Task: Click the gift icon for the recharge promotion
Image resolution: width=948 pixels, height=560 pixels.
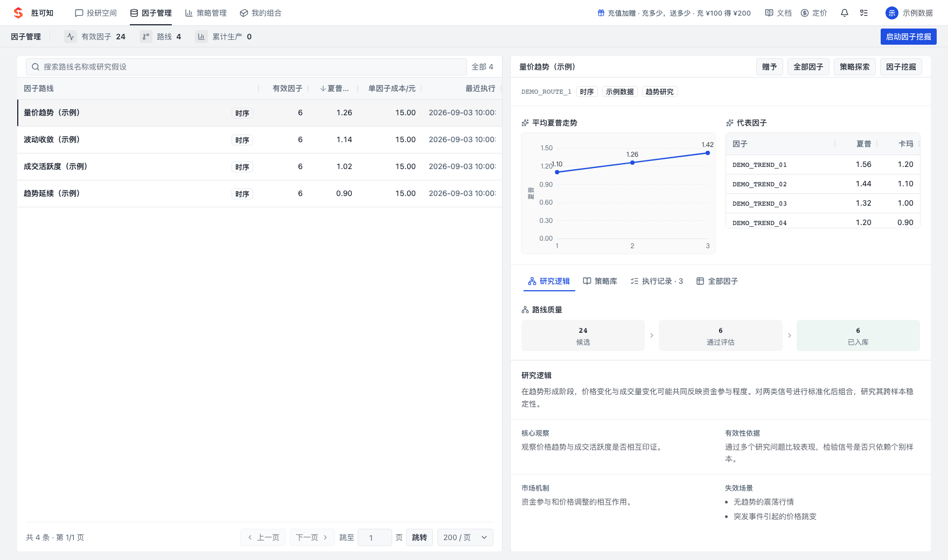Action: (601, 13)
